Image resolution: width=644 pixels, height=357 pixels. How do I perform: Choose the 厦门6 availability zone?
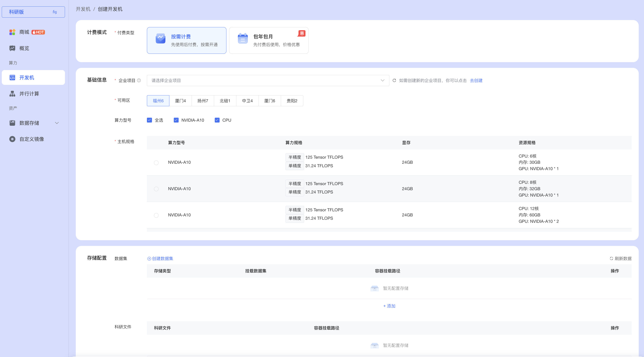[270, 100]
